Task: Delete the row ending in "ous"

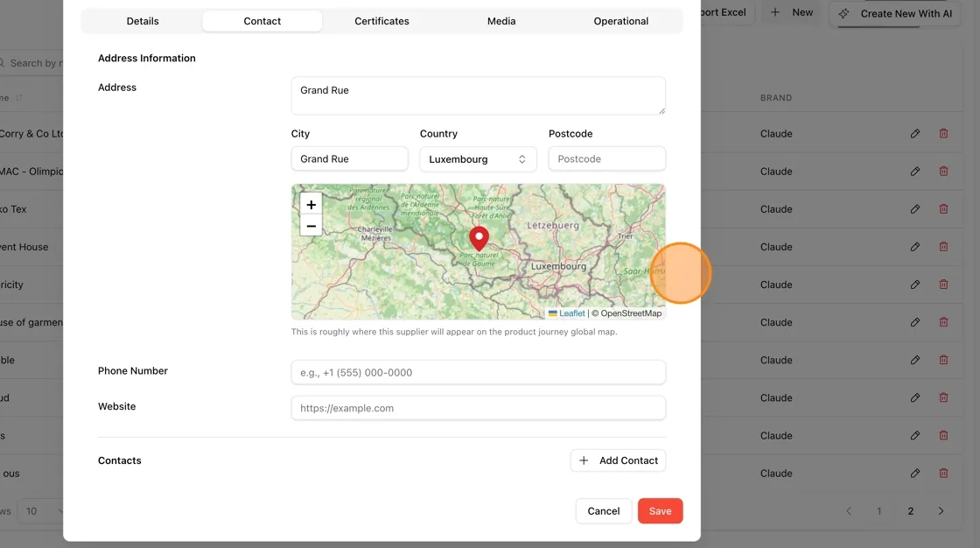Action: [x=944, y=474]
